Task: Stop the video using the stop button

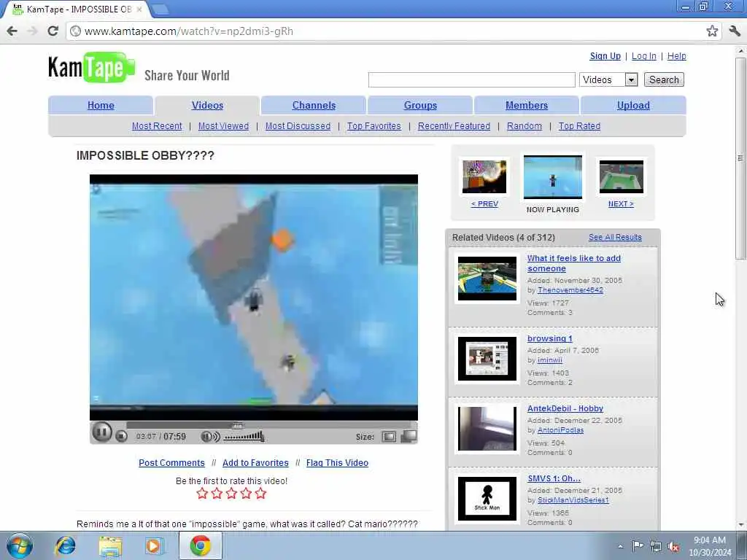Action: coord(122,436)
